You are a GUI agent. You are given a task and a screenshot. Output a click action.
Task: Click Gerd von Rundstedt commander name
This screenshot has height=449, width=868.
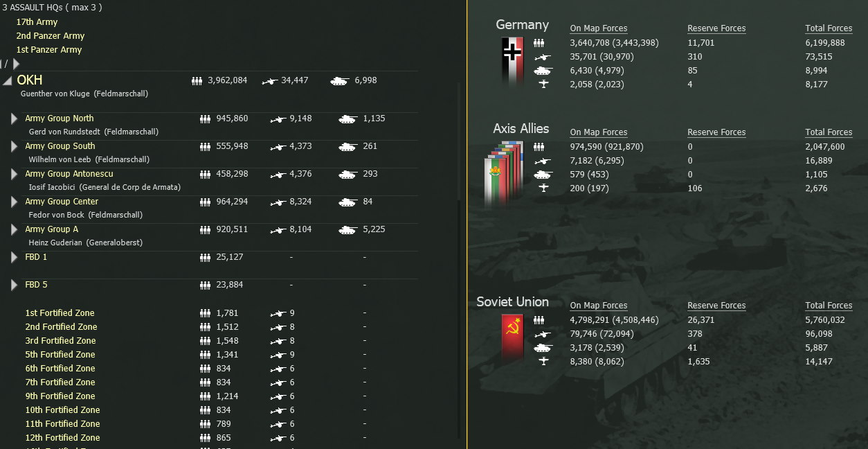pyautogui.click(x=93, y=132)
